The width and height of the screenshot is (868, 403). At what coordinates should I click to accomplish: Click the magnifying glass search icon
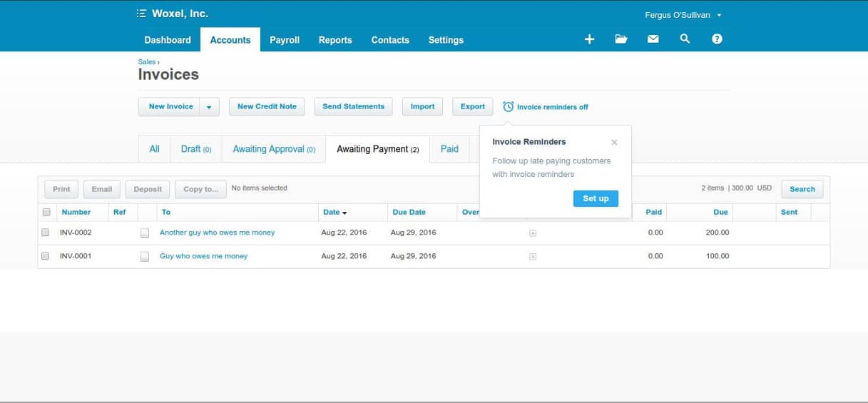(685, 39)
